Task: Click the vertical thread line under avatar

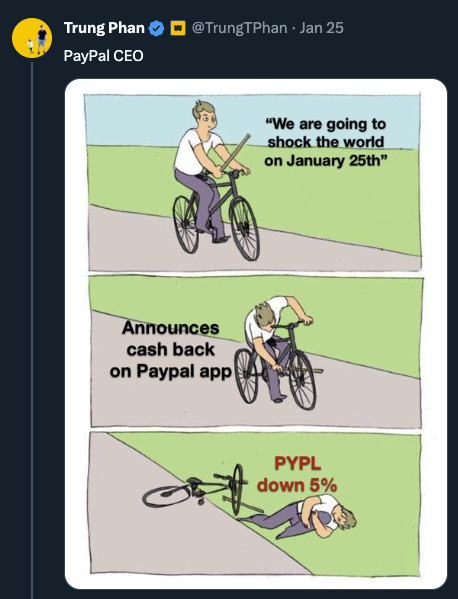Action: point(32,329)
